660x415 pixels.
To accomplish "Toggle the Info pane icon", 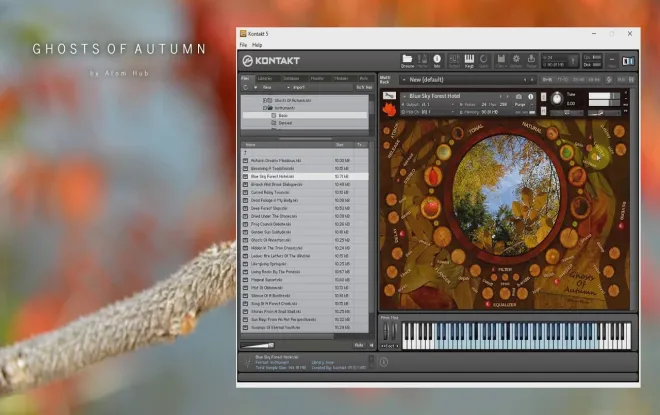I will [437, 60].
